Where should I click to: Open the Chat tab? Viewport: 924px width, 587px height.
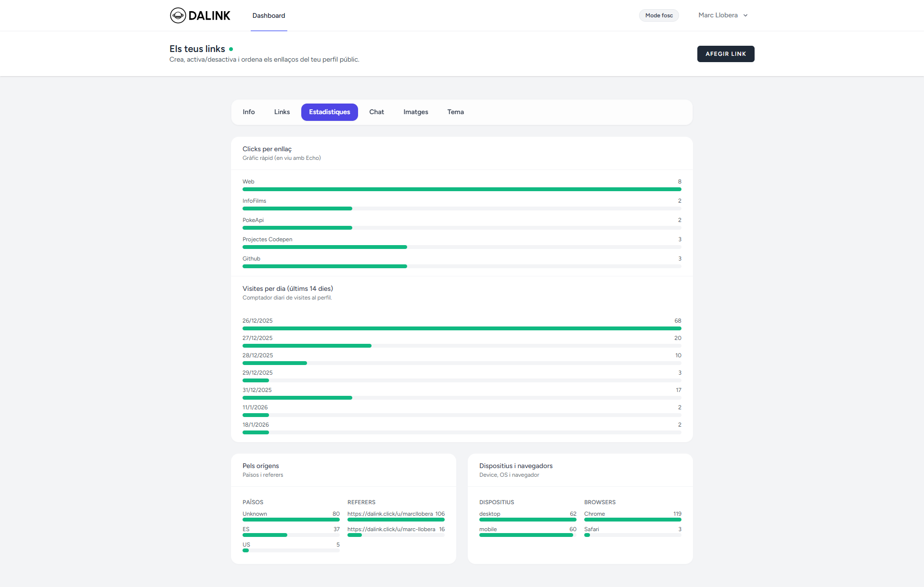376,112
